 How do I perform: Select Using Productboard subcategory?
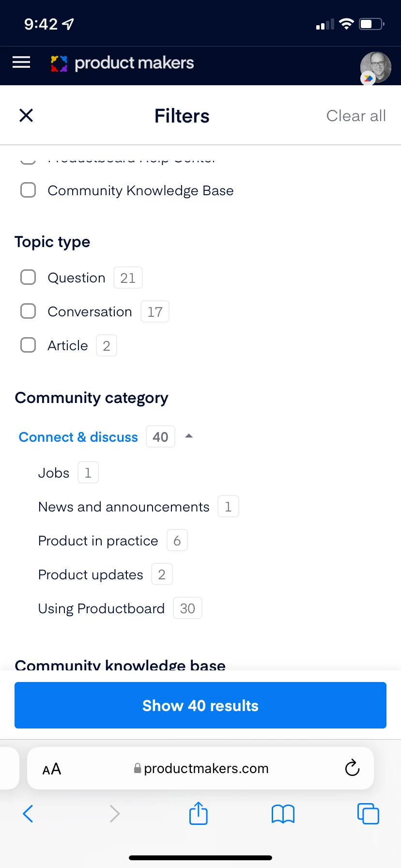[101, 608]
